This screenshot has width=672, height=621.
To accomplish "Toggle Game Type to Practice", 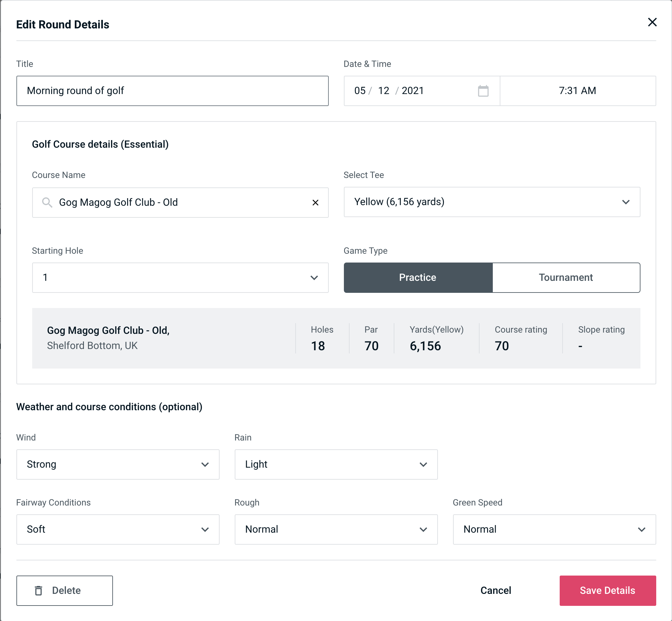I will click(x=417, y=277).
